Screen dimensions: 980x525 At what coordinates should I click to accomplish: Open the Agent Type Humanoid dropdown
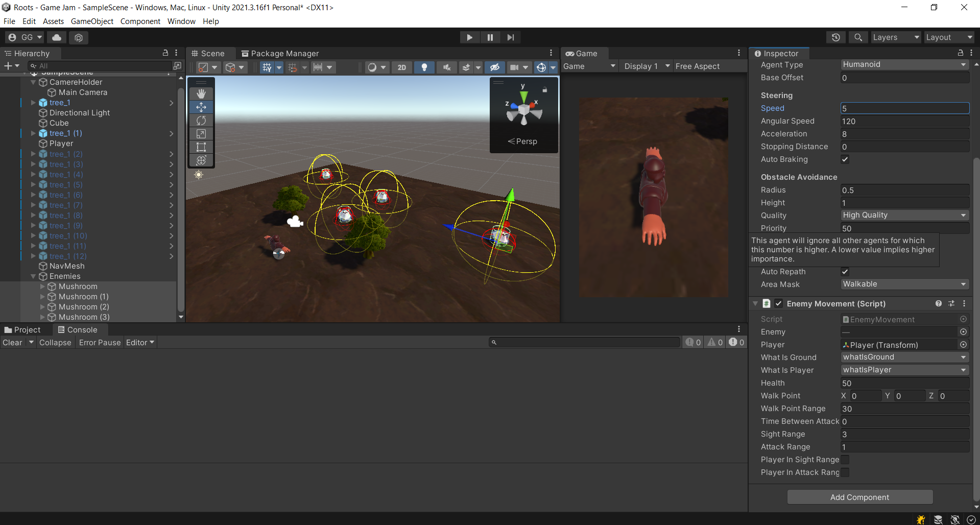pyautogui.click(x=905, y=64)
